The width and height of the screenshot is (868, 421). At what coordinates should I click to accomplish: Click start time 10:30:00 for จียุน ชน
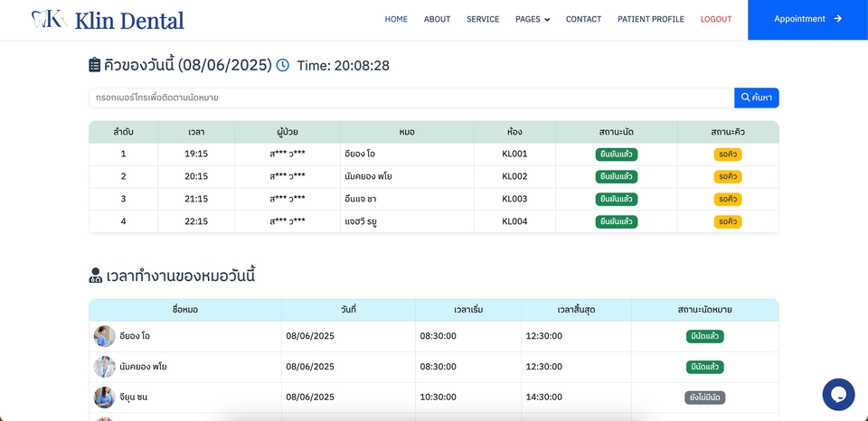coord(439,398)
